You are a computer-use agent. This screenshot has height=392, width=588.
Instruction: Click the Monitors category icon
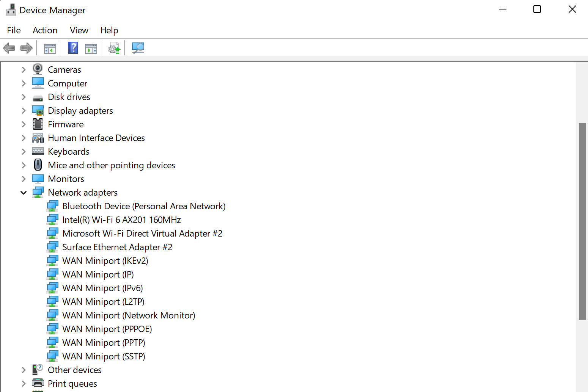(38, 179)
